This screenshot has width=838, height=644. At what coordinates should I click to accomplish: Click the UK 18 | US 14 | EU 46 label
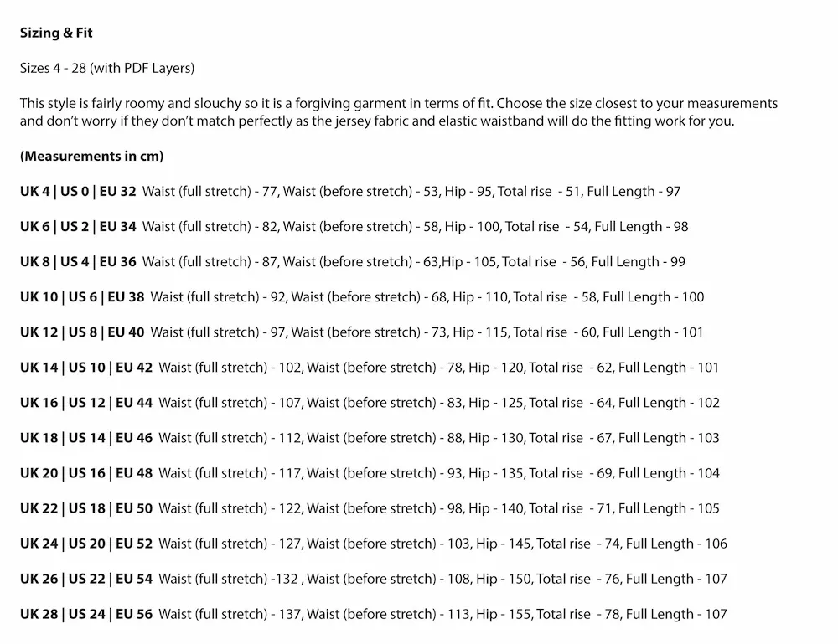[86, 438]
